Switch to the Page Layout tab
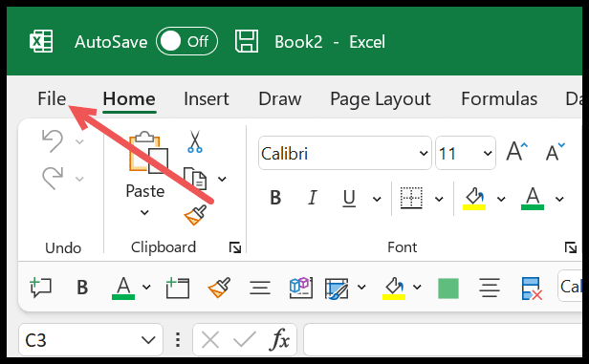This screenshot has width=589, height=364. click(381, 99)
